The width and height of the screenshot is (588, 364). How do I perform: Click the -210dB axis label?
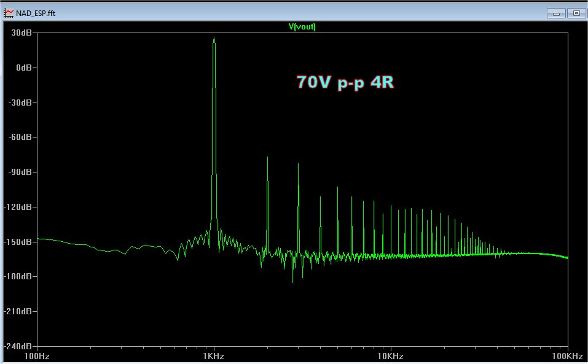pyautogui.click(x=18, y=311)
